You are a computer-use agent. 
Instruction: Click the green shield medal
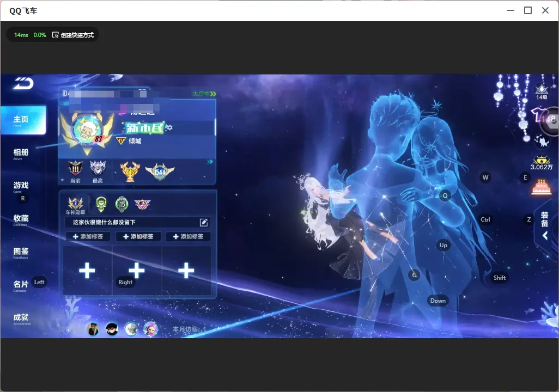pos(101,204)
